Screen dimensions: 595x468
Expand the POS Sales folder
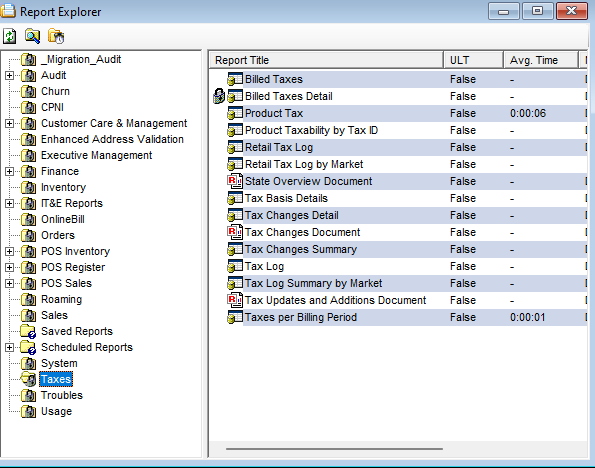tap(9, 284)
